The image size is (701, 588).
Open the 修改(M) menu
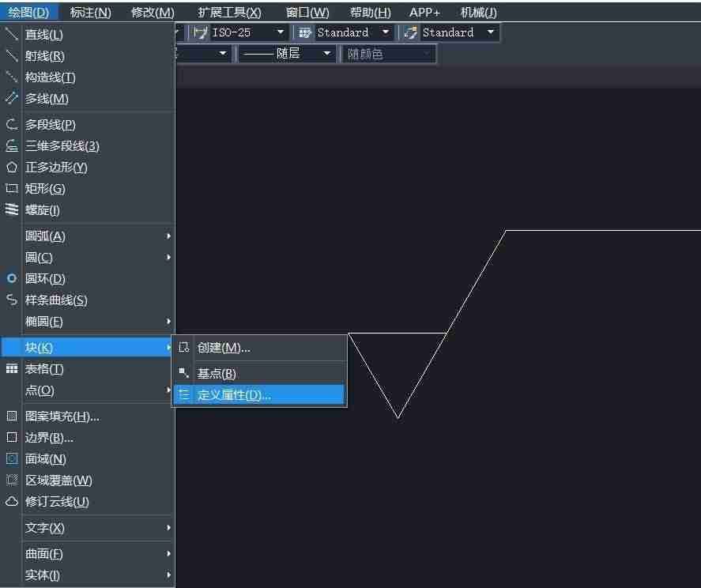[153, 12]
